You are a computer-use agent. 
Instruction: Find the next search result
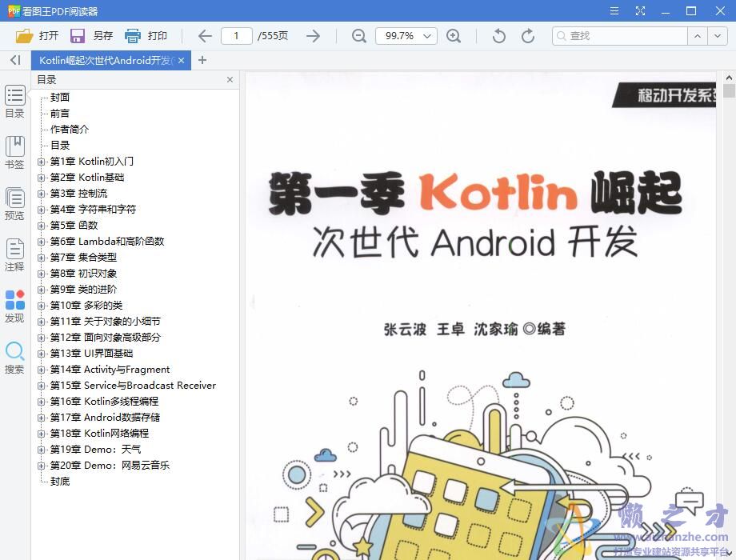pyautogui.click(x=718, y=36)
